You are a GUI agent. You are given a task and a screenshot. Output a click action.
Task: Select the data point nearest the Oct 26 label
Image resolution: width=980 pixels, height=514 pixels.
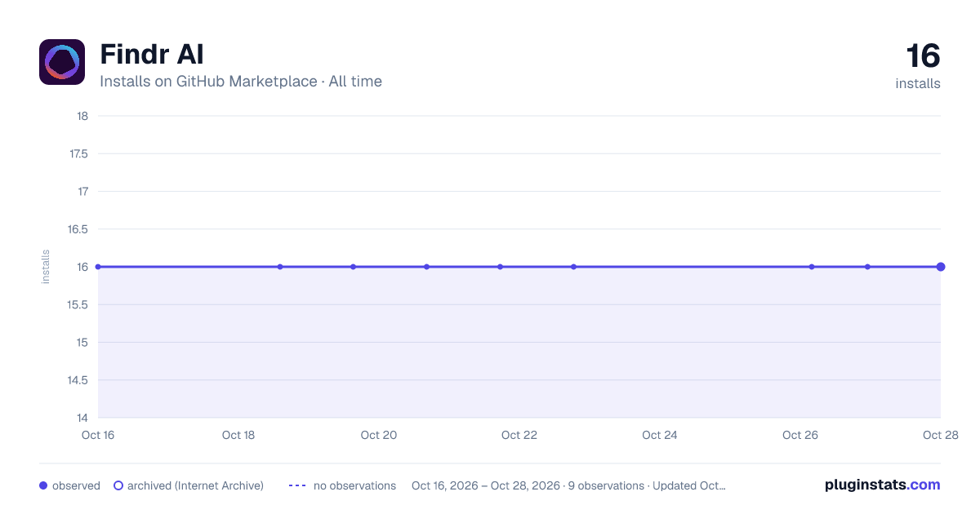[812, 267]
